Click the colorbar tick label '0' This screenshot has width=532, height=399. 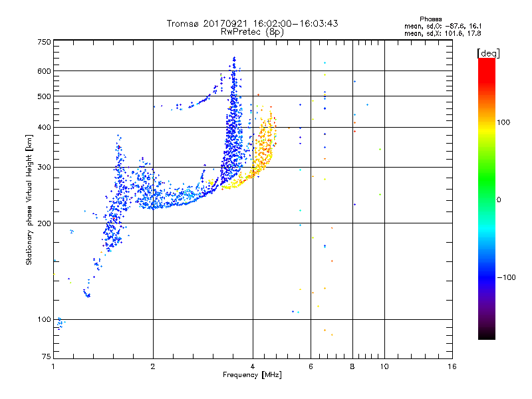coord(499,200)
